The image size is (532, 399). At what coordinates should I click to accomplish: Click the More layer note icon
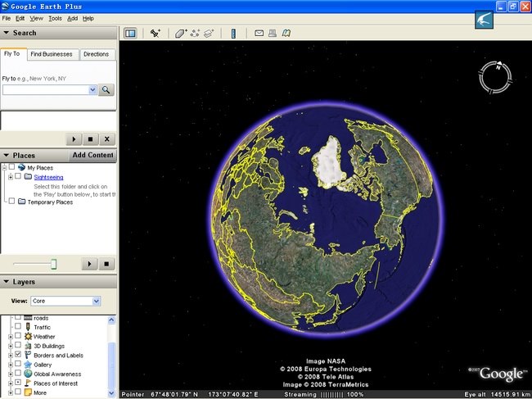[x=28, y=392]
